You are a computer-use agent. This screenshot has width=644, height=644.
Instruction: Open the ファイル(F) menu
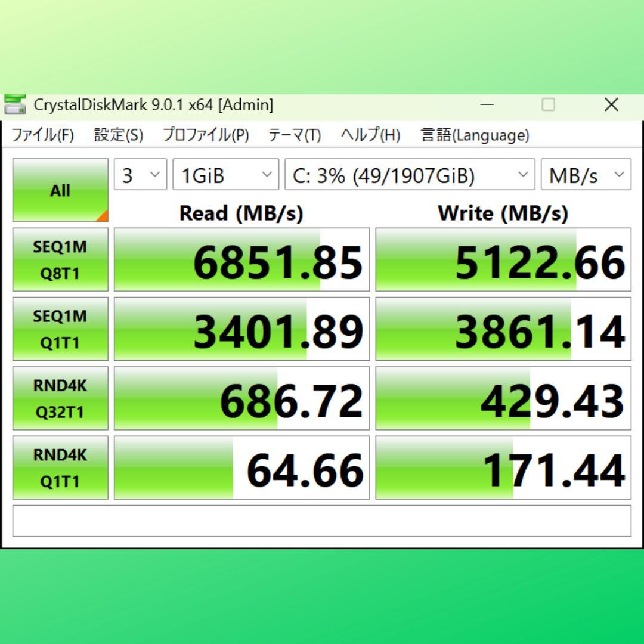[42, 135]
